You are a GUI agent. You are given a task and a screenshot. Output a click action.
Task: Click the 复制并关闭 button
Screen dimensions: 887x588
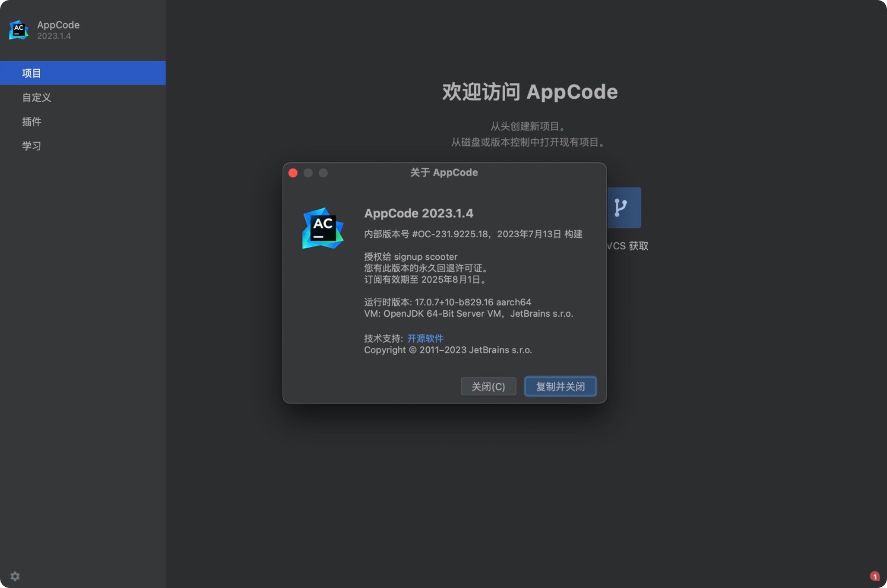(560, 387)
